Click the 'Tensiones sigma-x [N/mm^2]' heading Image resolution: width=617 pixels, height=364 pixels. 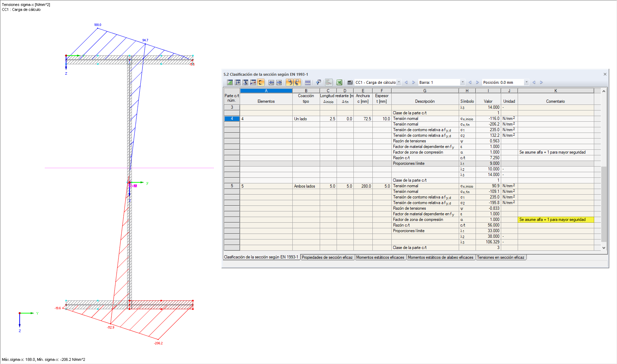pos(26,5)
